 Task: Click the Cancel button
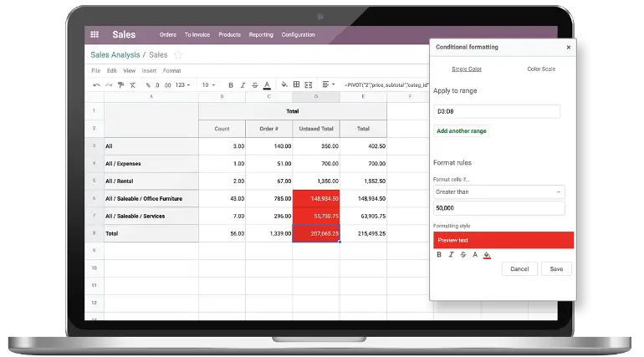pos(519,268)
